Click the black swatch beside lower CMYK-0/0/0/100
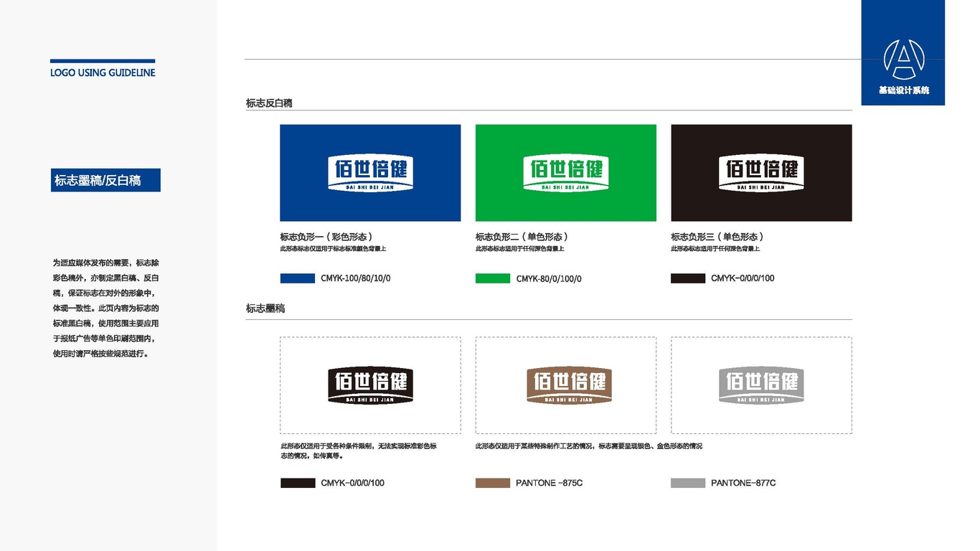 pyautogui.click(x=298, y=484)
